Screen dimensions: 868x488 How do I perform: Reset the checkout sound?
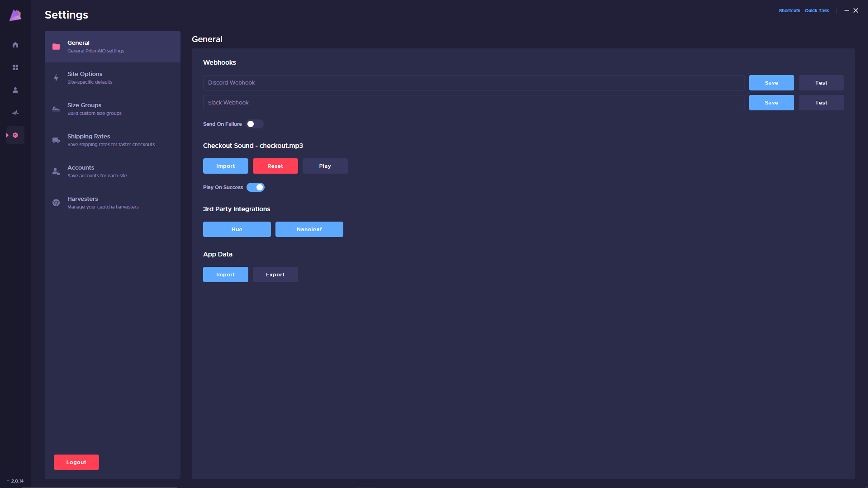(x=275, y=166)
